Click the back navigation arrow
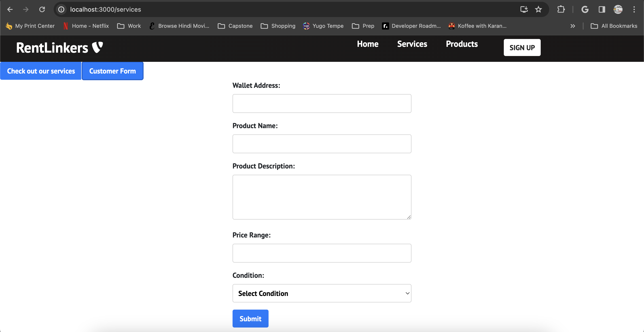Image resolution: width=644 pixels, height=332 pixels. click(10, 9)
